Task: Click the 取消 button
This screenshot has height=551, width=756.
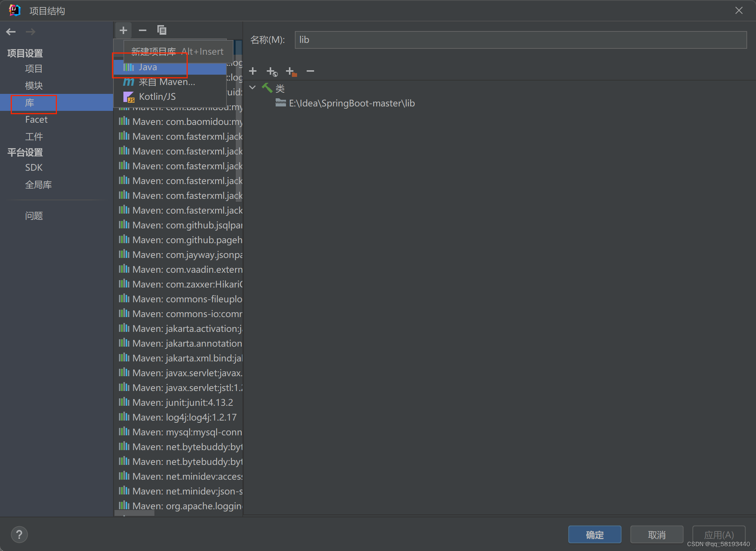Action: click(657, 534)
